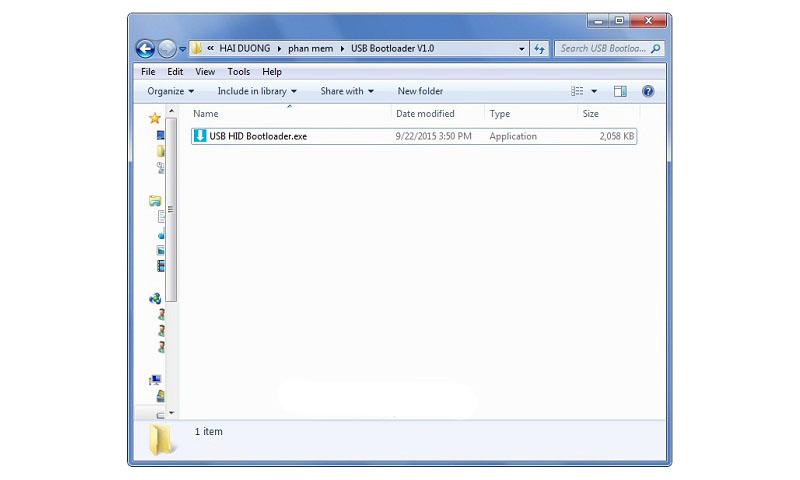Select the Libraries icon in navigation pane

click(x=155, y=201)
